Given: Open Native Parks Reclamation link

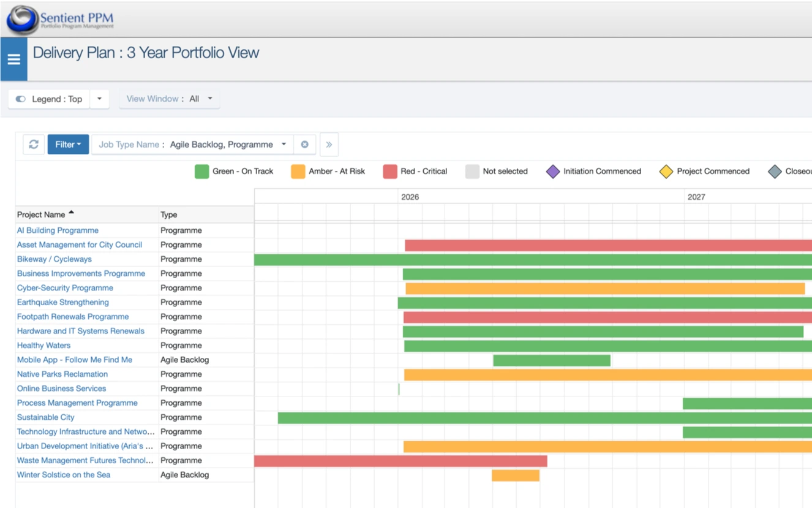Looking at the screenshot, I should click(62, 374).
